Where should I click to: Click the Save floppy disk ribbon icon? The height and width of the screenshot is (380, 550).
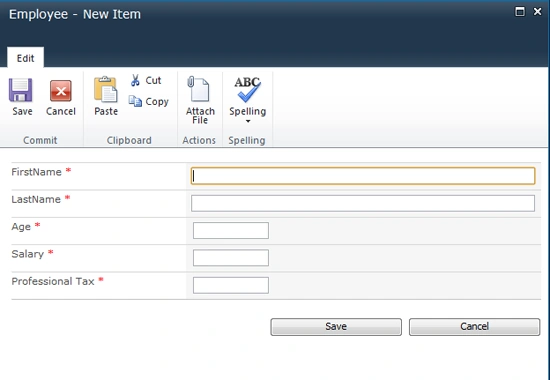tap(21, 90)
